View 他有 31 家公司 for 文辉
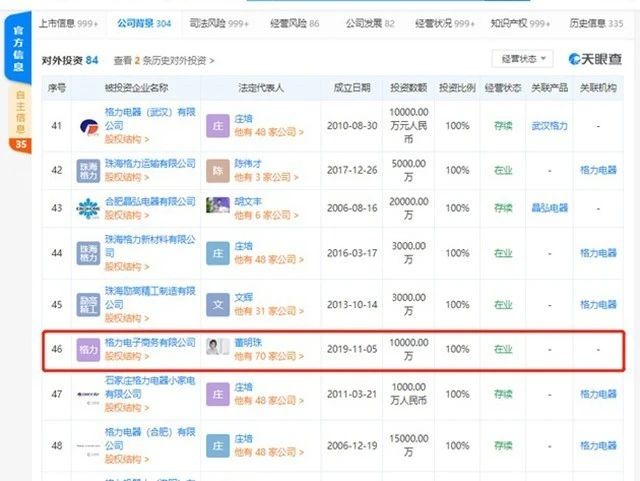This screenshot has width=640, height=481. click(x=269, y=311)
